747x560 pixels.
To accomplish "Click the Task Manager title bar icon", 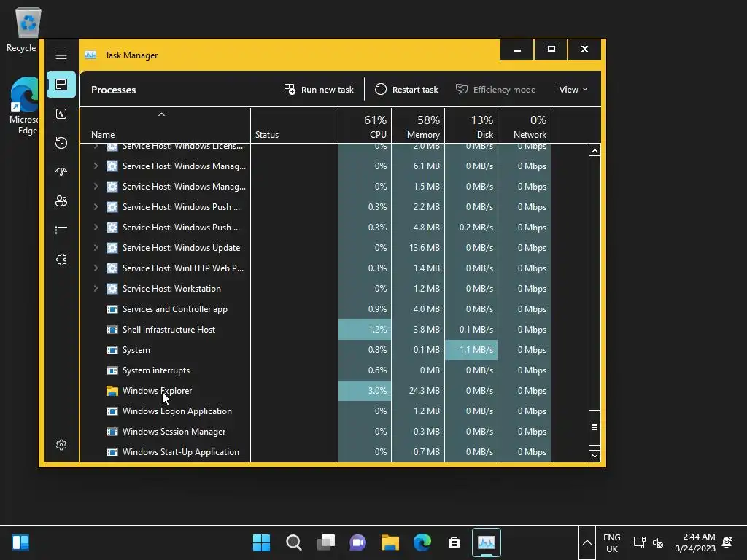I will (x=90, y=55).
